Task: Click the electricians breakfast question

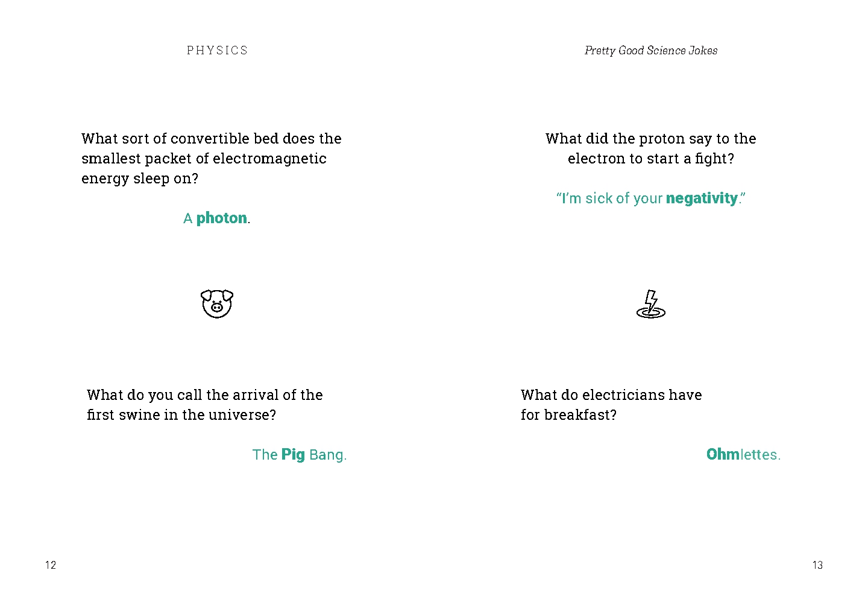Action: click(611, 405)
